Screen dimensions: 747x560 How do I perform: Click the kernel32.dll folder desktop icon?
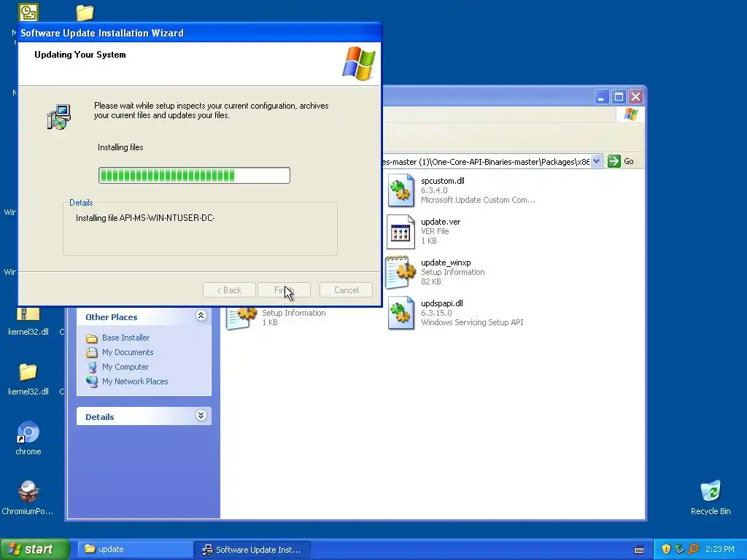point(28,372)
